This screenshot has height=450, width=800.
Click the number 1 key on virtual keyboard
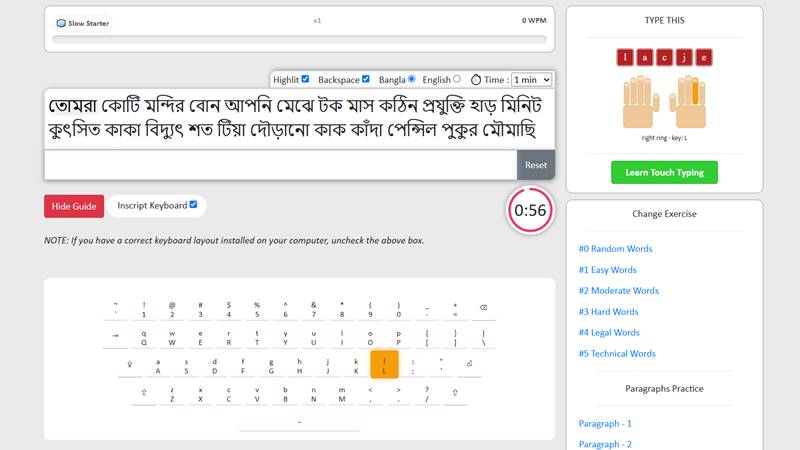pyautogui.click(x=144, y=309)
